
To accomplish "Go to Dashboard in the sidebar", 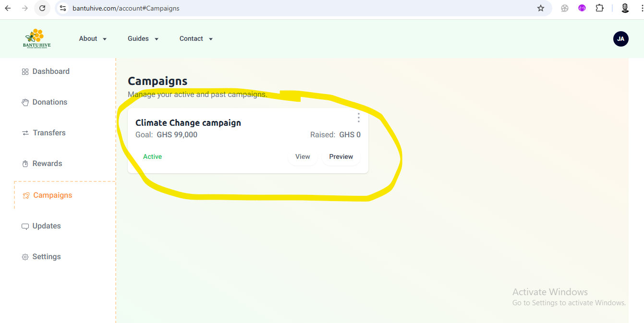I will click(x=50, y=72).
